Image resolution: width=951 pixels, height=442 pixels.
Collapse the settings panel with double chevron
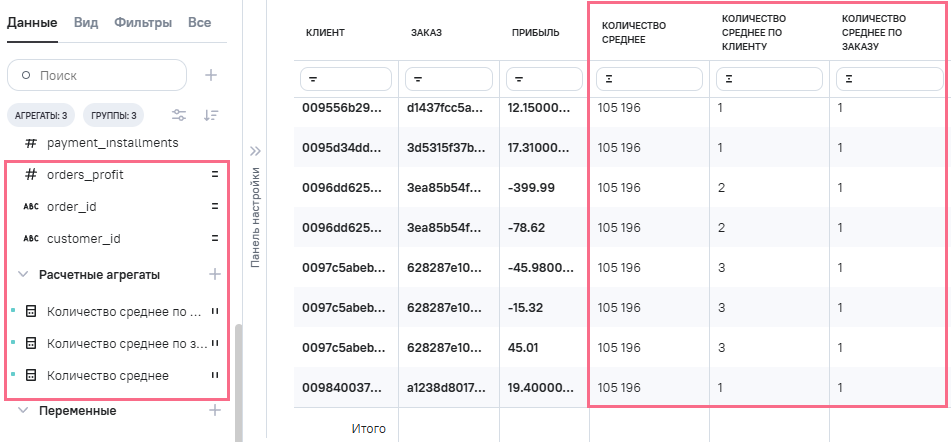[255, 152]
